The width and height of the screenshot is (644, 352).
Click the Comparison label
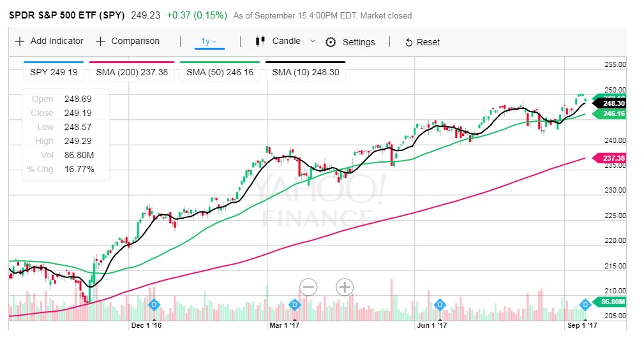[135, 41]
